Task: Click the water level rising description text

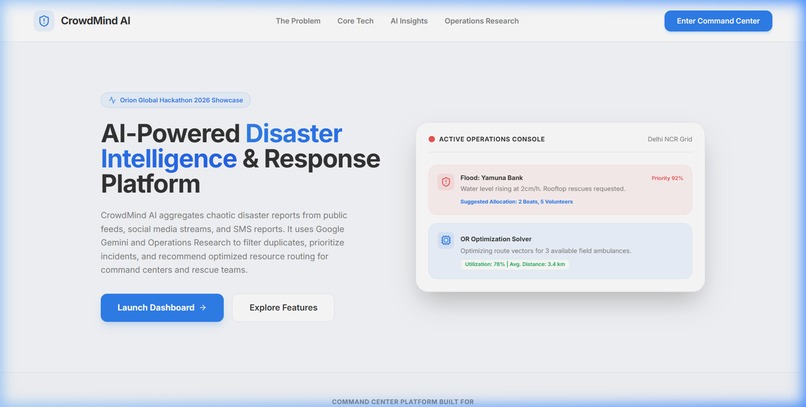Action: (x=542, y=189)
